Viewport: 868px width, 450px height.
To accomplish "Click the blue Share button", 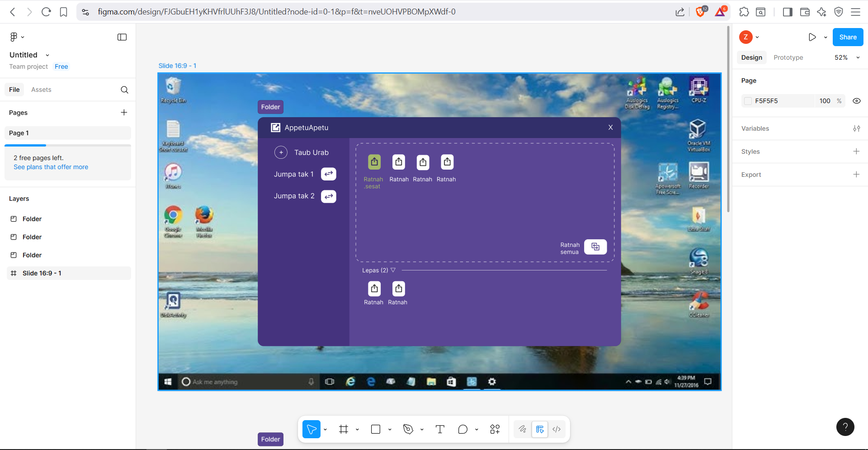I will [848, 37].
